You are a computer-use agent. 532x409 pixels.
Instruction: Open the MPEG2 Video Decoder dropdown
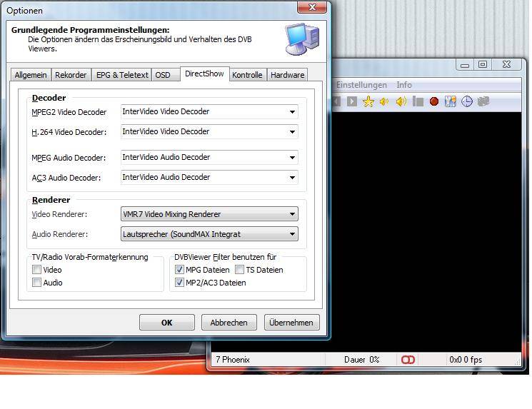coord(209,111)
